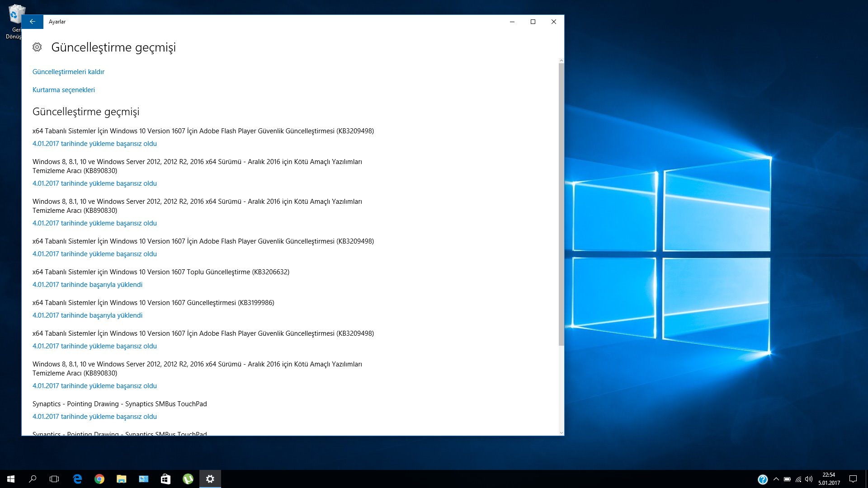Screen dimensions: 868x488
Task: Click success status link under KB3199986 update
Action: coord(87,315)
